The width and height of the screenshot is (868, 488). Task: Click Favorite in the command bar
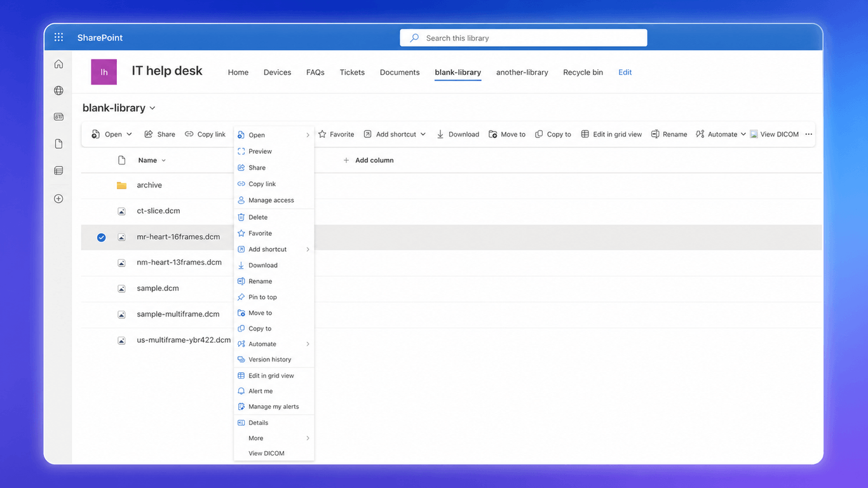[x=336, y=134]
